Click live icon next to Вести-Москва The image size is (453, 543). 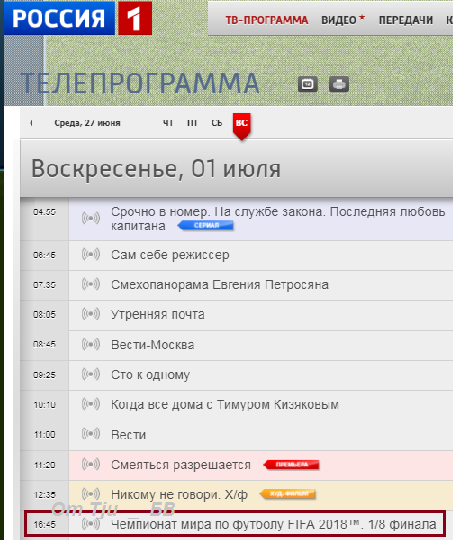91,345
